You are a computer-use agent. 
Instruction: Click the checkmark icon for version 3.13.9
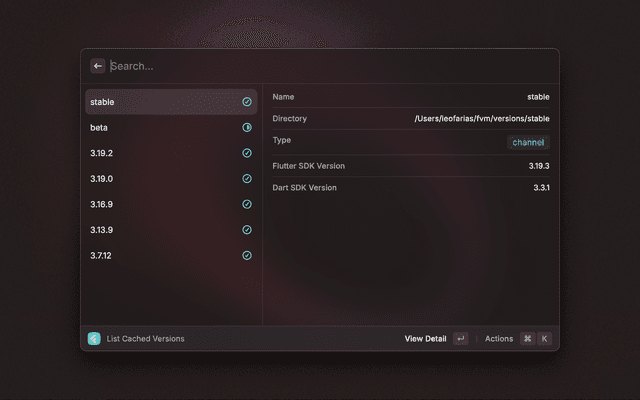pos(247,230)
